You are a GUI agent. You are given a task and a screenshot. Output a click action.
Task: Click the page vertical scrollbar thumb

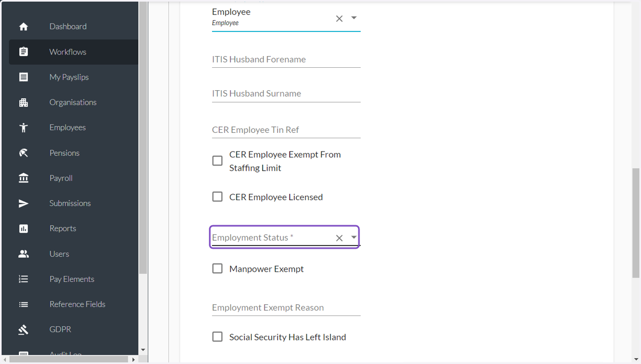pyautogui.click(x=636, y=223)
